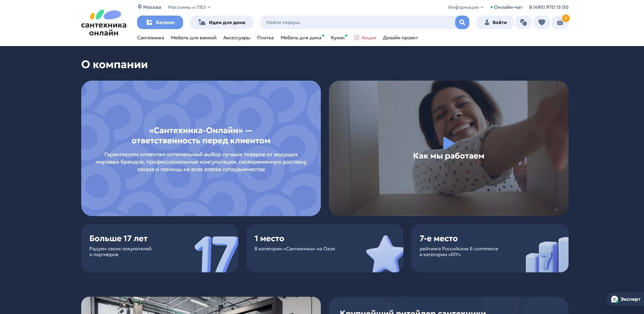
Task: Play the Как мы работаем video
Action: coord(448,144)
